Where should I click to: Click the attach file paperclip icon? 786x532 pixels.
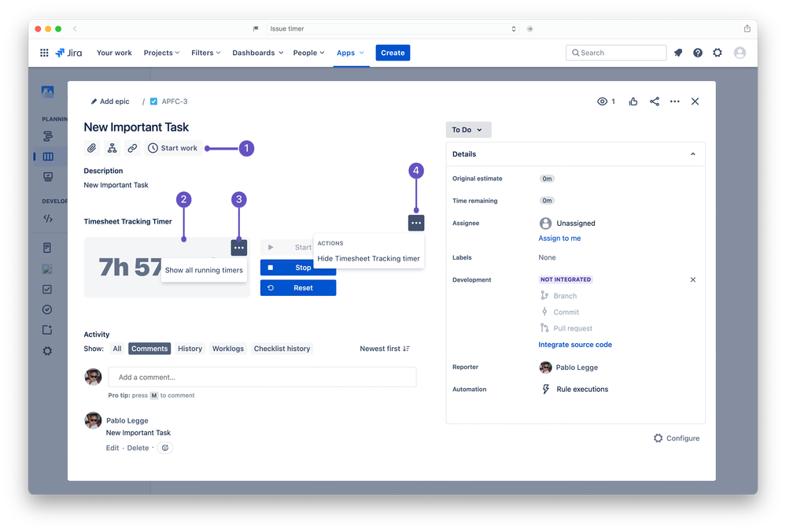point(92,148)
